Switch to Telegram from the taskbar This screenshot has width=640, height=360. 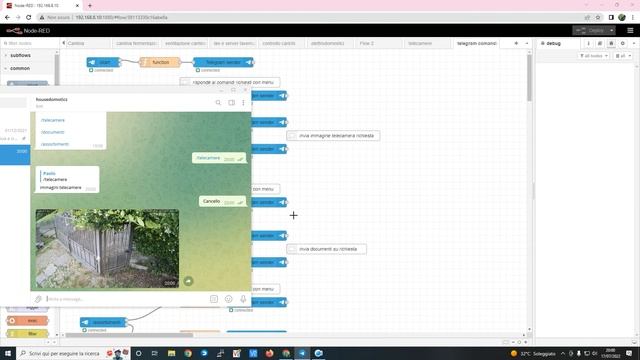coord(302,353)
